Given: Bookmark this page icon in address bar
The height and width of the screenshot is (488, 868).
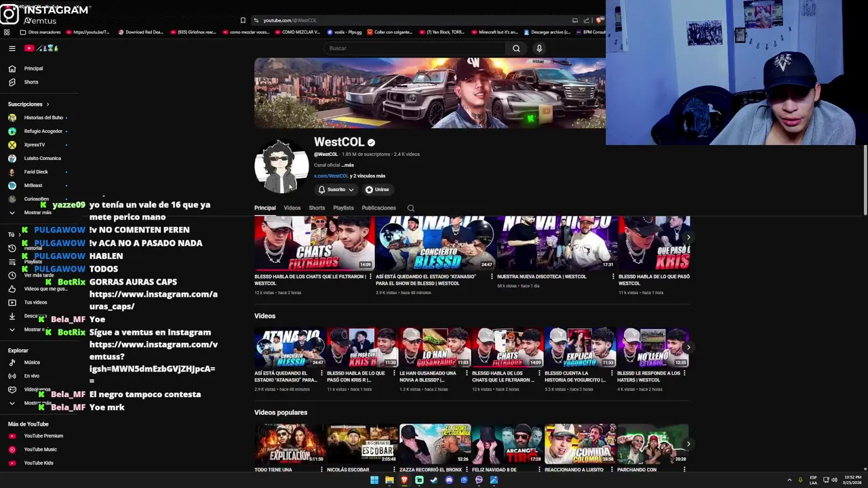Looking at the screenshot, I should coord(243,20).
